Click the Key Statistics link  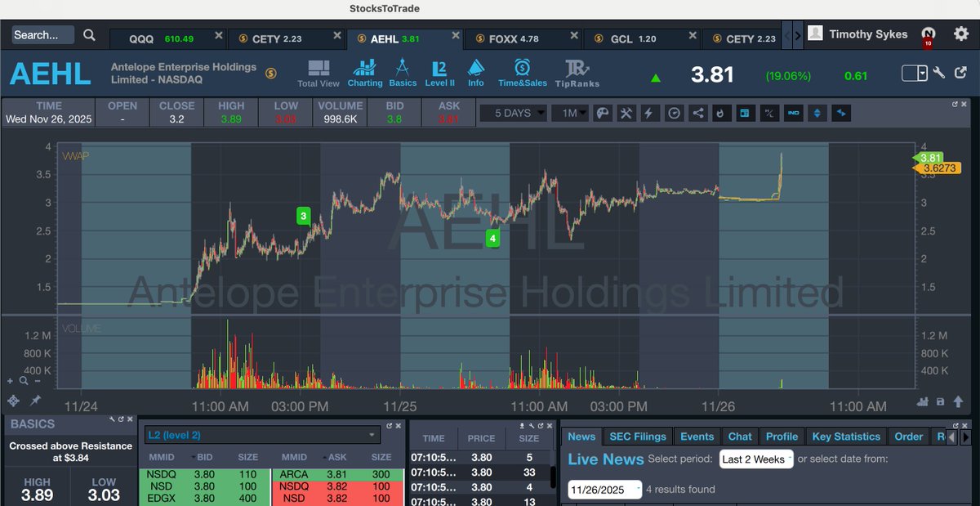coord(846,436)
